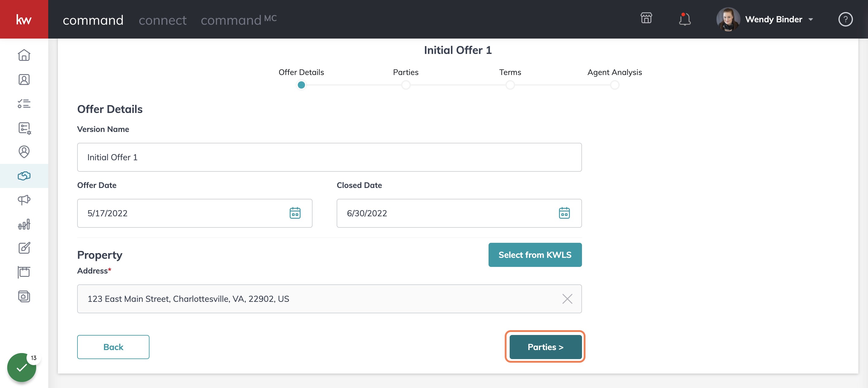Click Wendy Binder's profile photo
Viewport: 868px width, 388px height.
(728, 19)
